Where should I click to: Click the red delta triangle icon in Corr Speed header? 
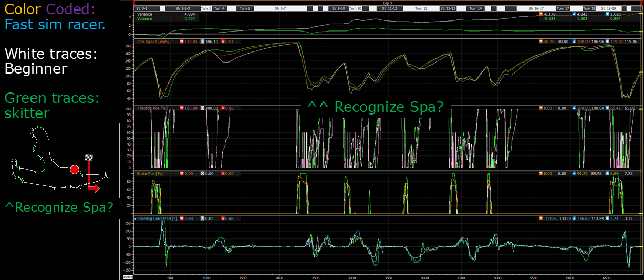(223, 41)
